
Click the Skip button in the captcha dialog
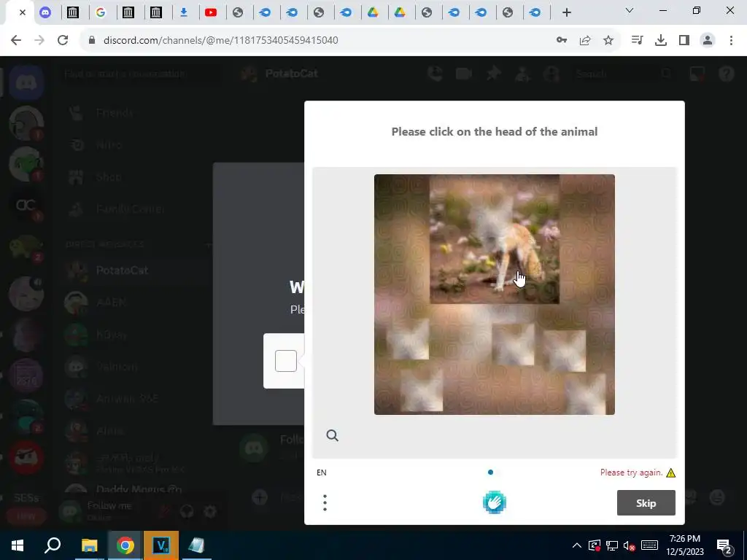click(x=646, y=503)
